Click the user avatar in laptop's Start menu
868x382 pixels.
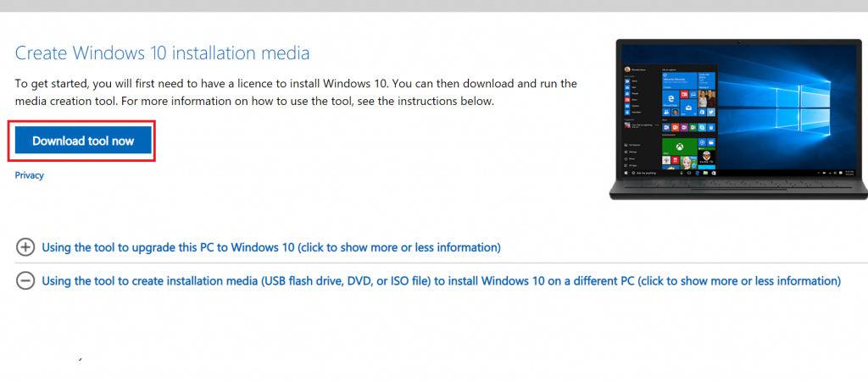628,69
